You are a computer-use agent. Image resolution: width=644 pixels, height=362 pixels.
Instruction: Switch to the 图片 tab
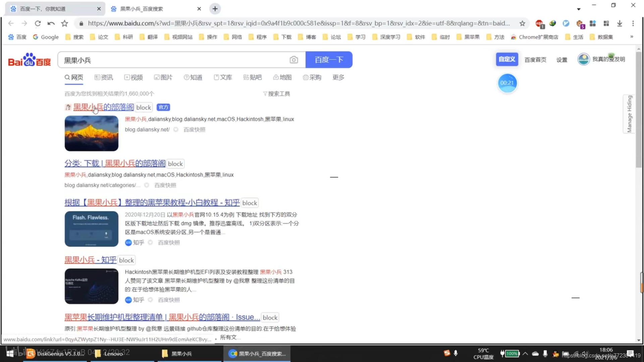163,77
